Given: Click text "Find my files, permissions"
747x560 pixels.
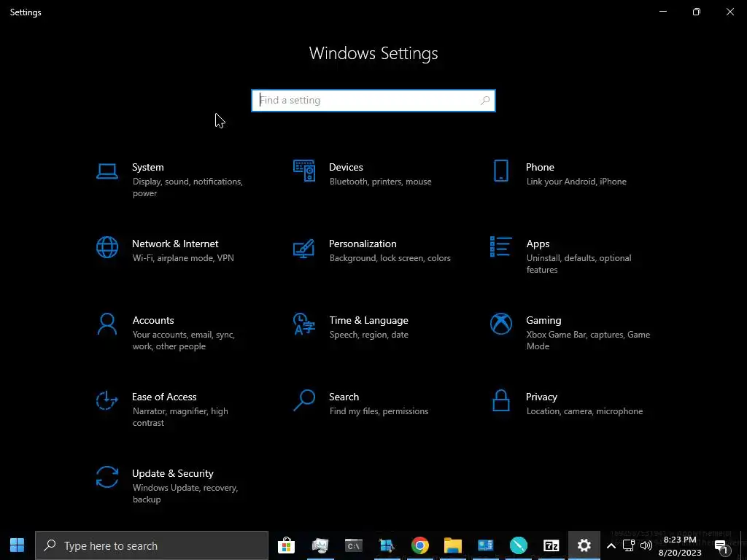Looking at the screenshot, I should 379,411.
